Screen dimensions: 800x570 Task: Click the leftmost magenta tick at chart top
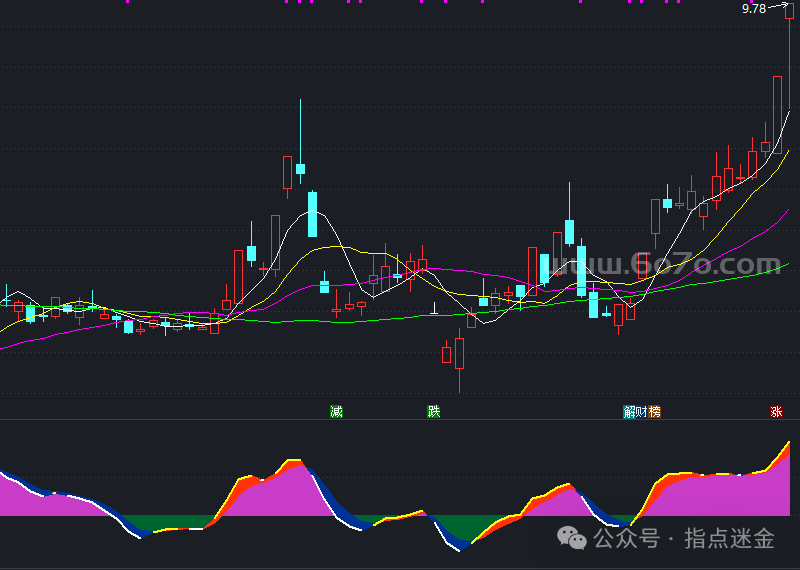click(x=127, y=2)
